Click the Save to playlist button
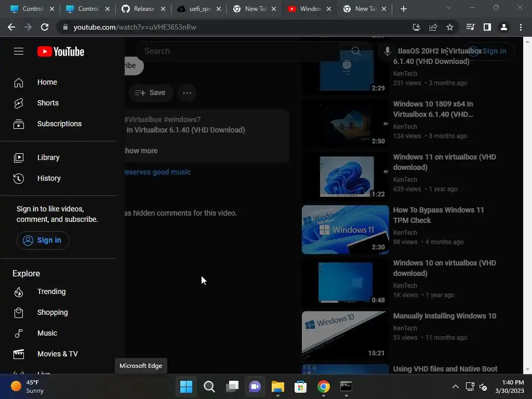 (x=150, y=92)
